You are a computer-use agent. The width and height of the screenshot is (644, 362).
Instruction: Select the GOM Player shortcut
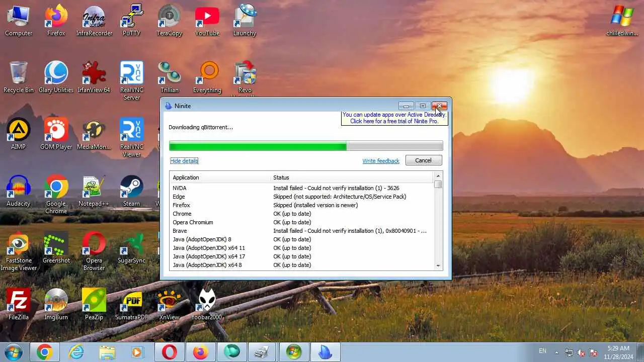click(56, 134)
